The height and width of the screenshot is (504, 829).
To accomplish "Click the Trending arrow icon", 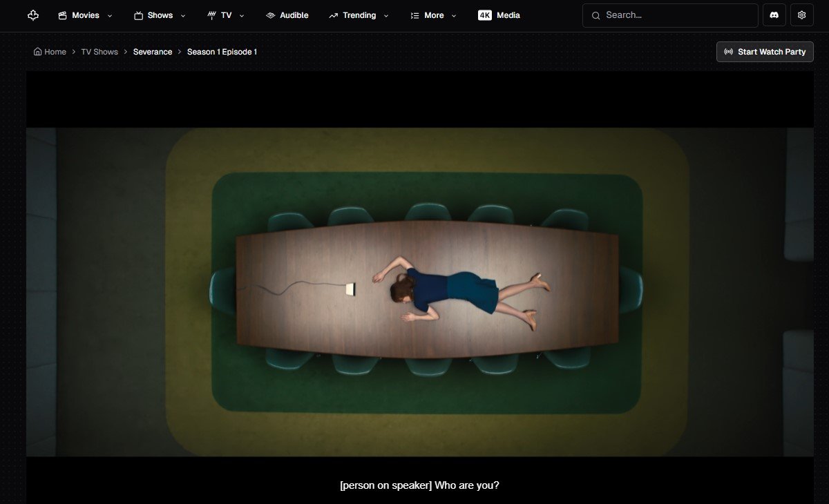I will point(334,15).
